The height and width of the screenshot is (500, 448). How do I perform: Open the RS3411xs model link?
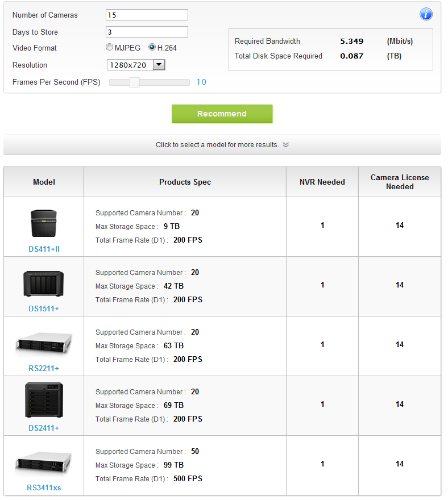[44, 488]
